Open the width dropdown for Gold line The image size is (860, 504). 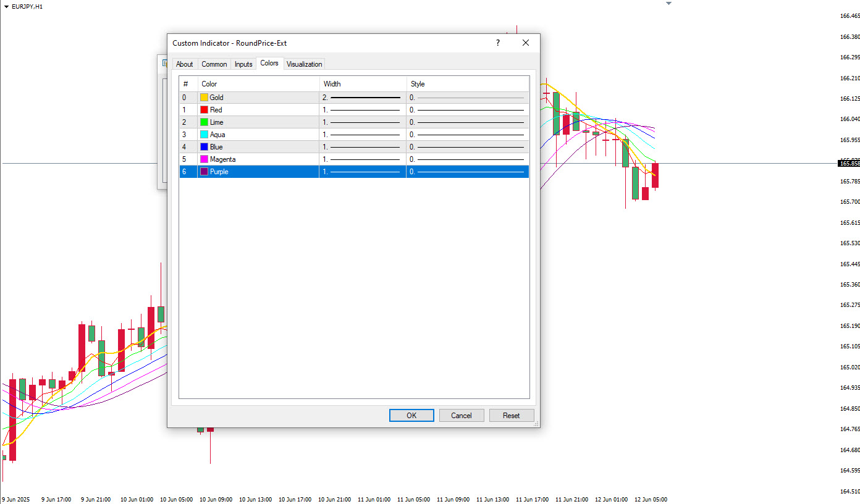[362, 98]
